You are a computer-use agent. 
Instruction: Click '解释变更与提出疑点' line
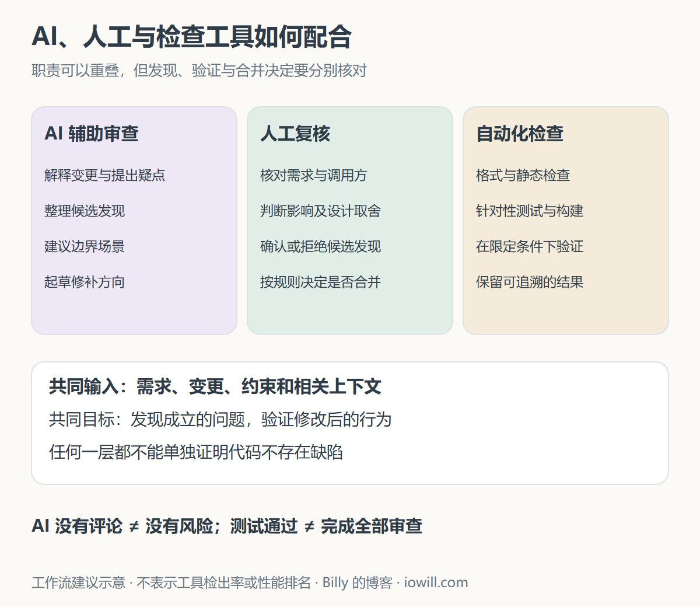(104, 175)
